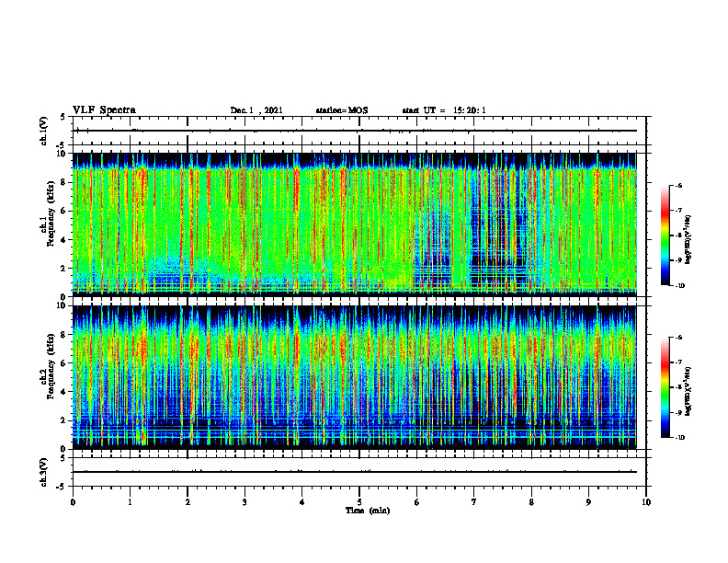Click the ch.1 spectrogram panel
Viewport: 728px width, 563px height.
(355, 224)
